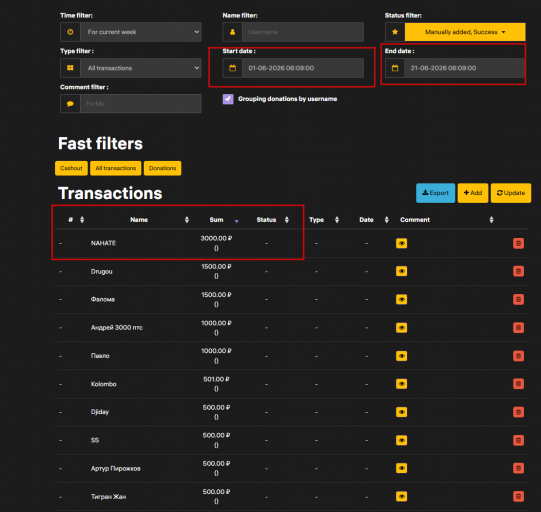Image resolution: width=541 pixels, height=512 pixels.
Task: Delete the Djiday transaction row
Action: point(518,412)
